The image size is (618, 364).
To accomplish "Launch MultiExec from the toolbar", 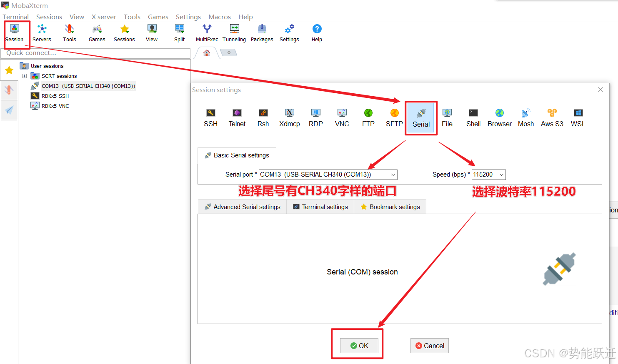I will click(207, 33).
